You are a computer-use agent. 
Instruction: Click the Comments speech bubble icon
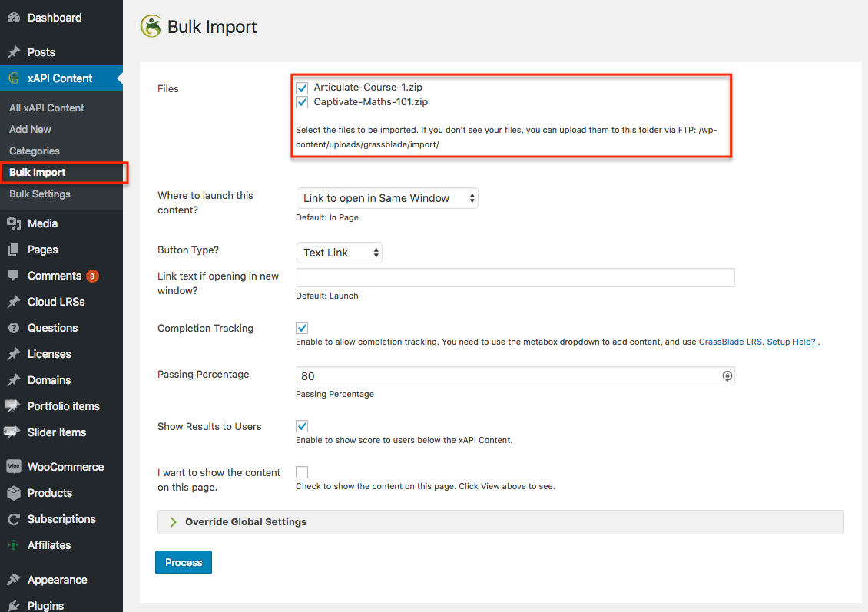(13, 276)
